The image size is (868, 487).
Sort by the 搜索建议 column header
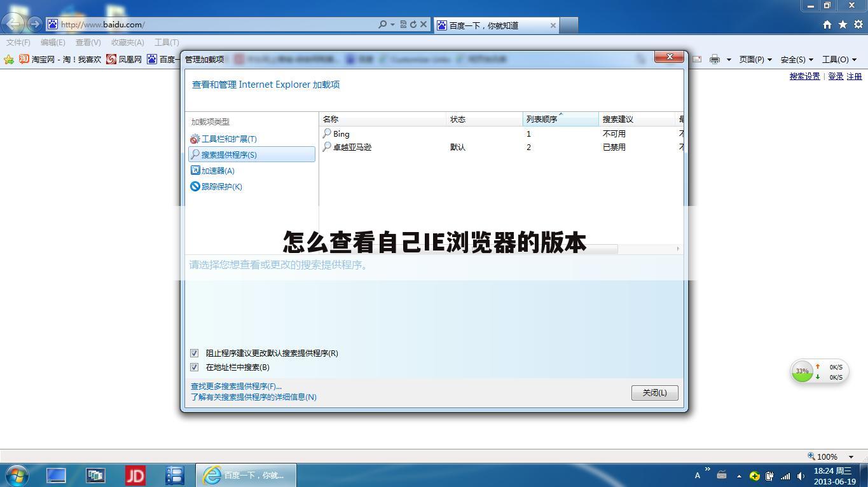(x=637, y=119)
